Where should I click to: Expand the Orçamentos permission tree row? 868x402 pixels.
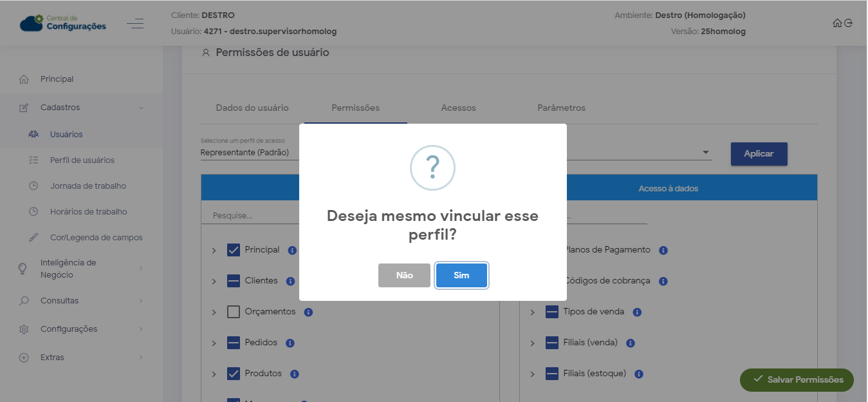(x=214, y=312)
